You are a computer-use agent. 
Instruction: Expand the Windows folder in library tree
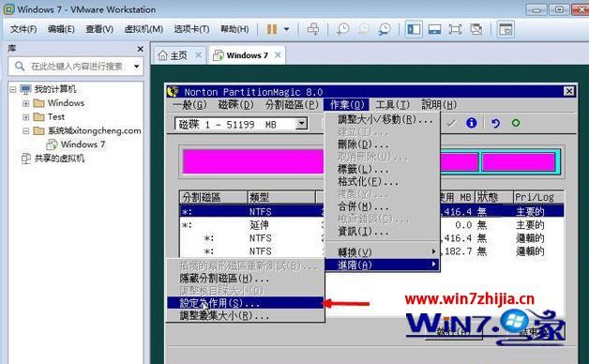pyautogui.click(x=25, y=103)
